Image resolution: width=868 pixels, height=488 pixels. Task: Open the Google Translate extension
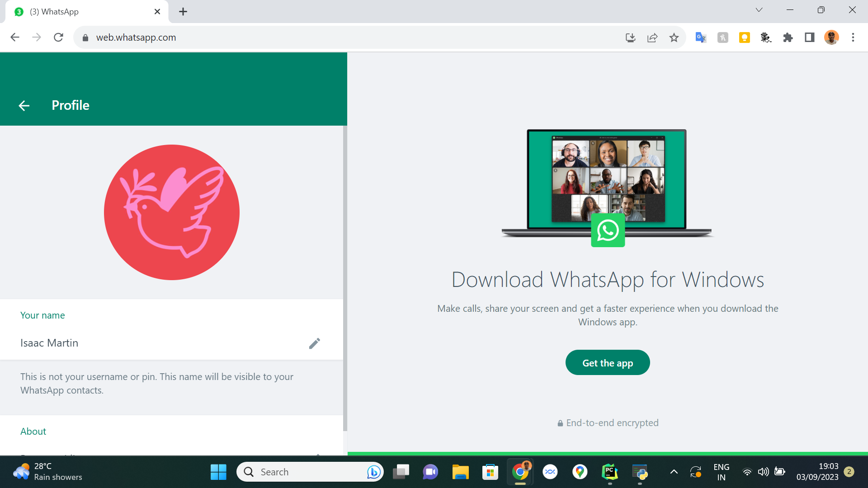click(701, 38)
